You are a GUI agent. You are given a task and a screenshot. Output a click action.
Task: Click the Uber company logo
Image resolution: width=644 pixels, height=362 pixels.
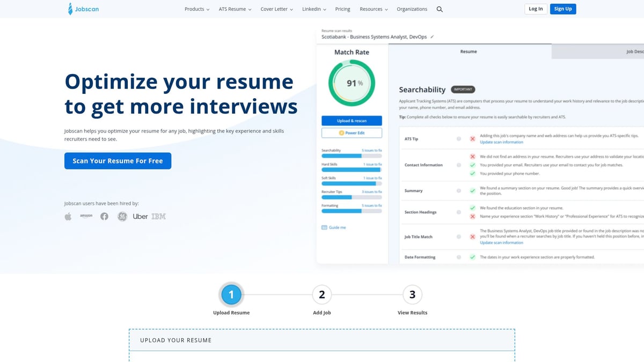[x=140, y=216]
